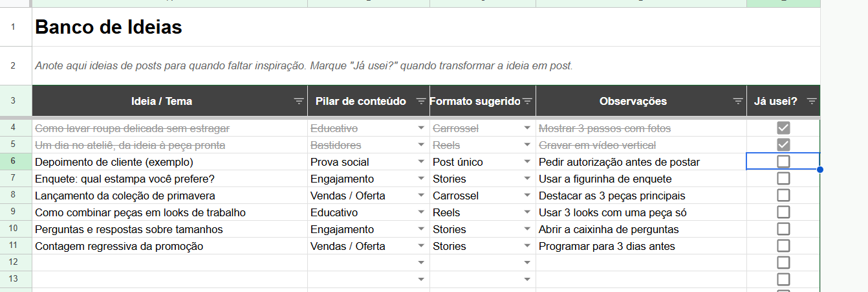Select cell 'Perguntas e respostas sobre tamanhos'
Screen dimensions: 868x292
point(169,229)
